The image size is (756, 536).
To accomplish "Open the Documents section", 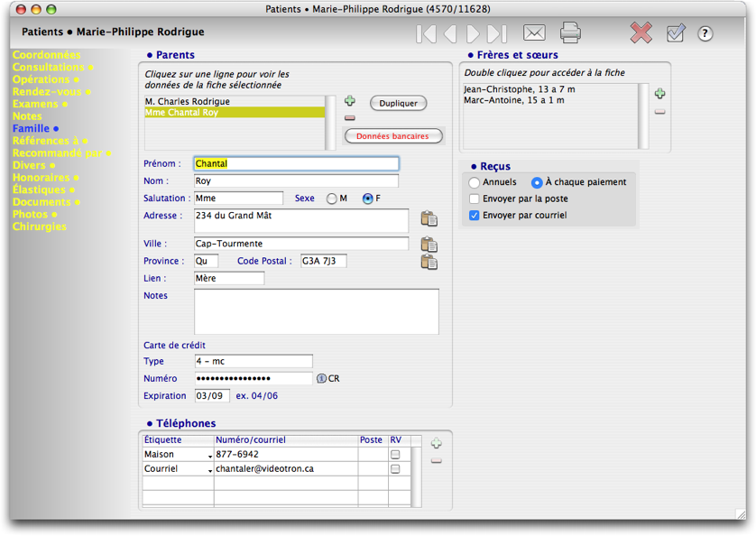I will click(46, 202).
